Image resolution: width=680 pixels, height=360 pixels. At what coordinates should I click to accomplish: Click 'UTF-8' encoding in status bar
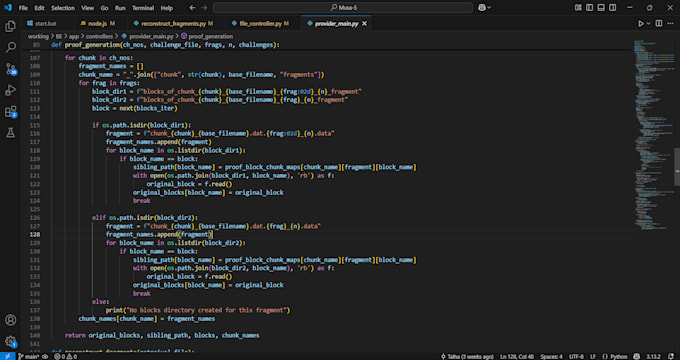click(576, 357)
